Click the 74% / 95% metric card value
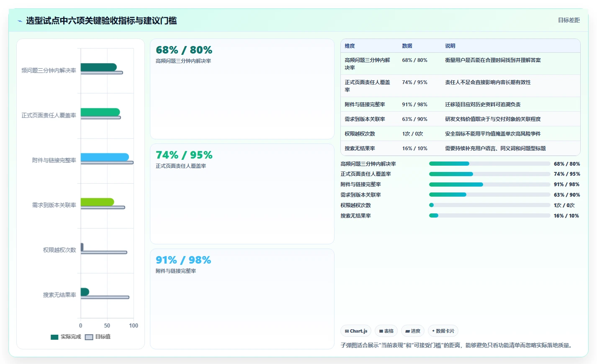The width and height of the screenshot is (597, 364). [x=184, y=155]
